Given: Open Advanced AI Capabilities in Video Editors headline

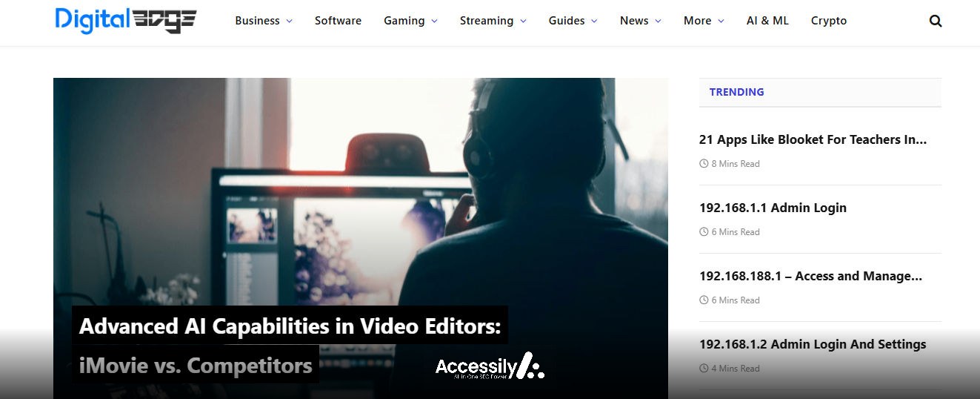Looking at the screenshot, I should point(290,326).
